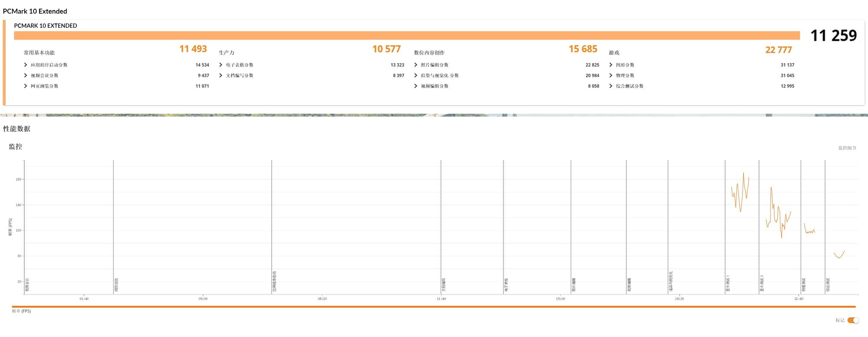Click the chevron icon next to 照片编辑分数
Image resolution: width=868 pixels, height=337 pixels.
tap(416, 65)
